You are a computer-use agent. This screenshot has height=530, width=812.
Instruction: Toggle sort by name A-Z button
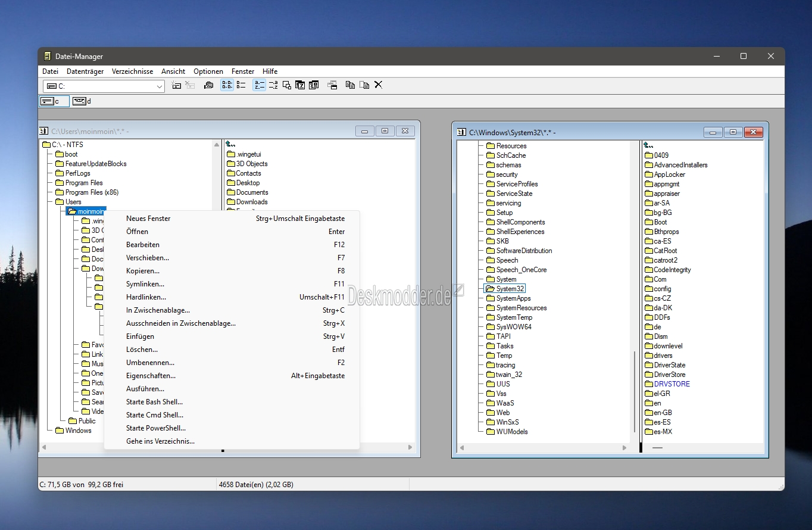tap(259, 85)
